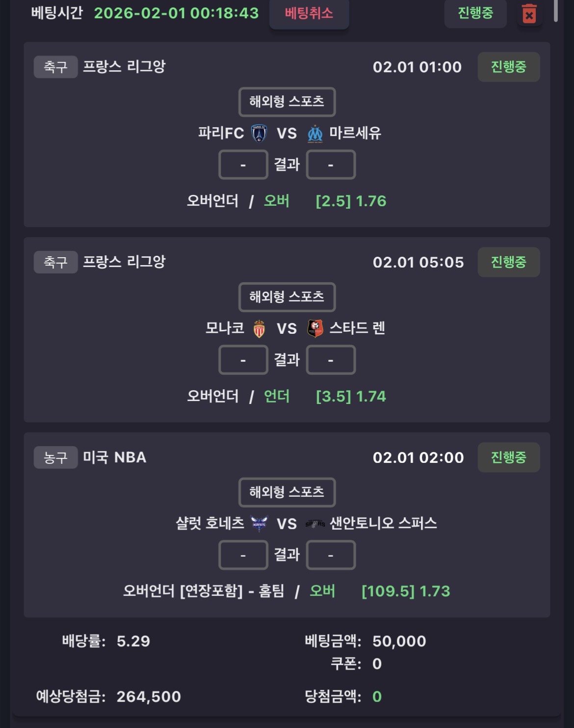
Task: Click the red trash delete icon
Action: pos(529,14)
